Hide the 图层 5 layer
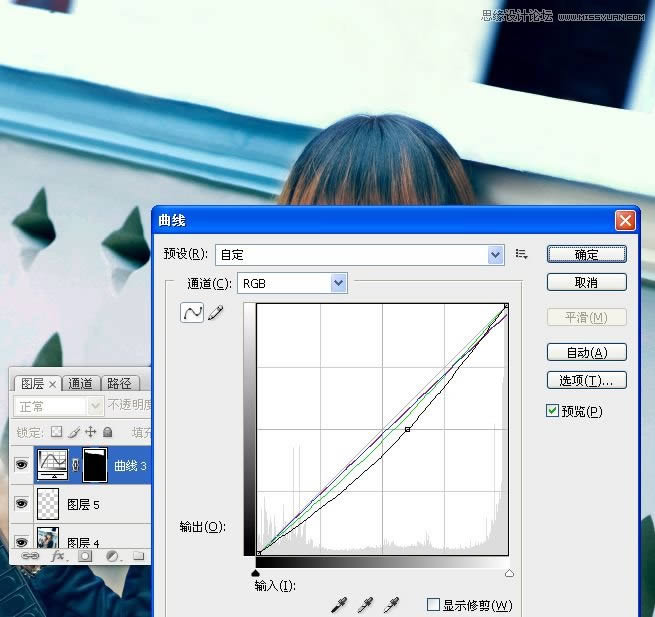 coord(21,505)
